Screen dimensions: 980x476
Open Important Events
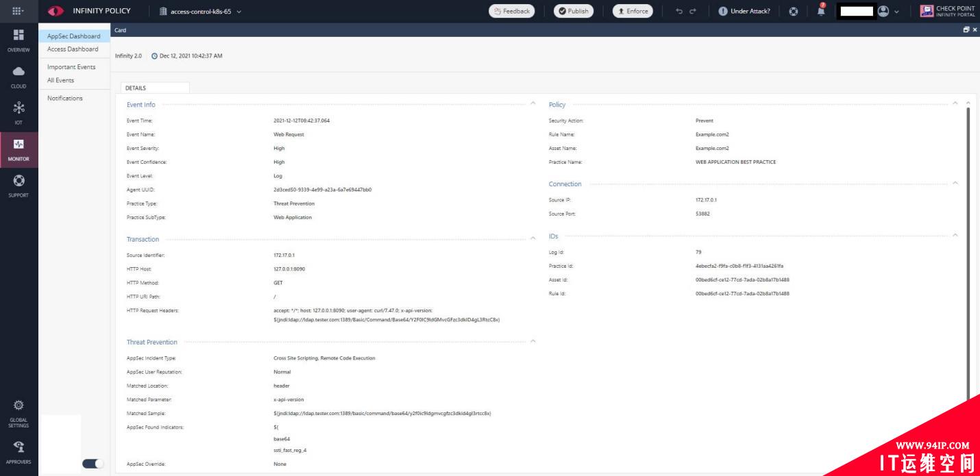(x=71, y=67)
